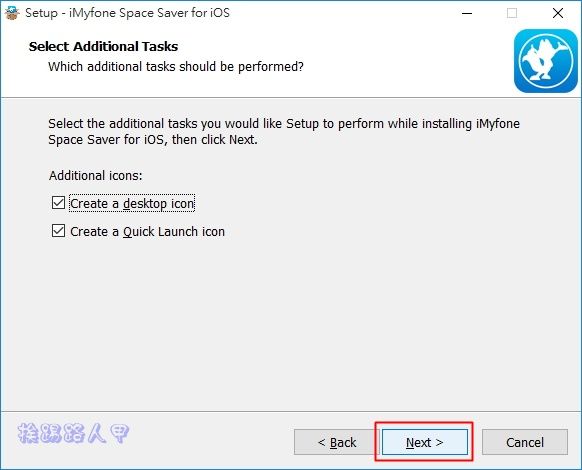Click the Chinese watermark text at bottom left
Screen dimensions: 582x470
click(73, 433)
